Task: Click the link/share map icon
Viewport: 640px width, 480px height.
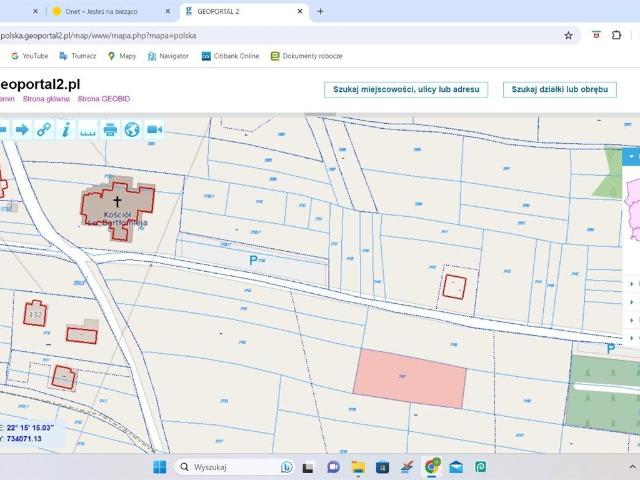Action: (43, 129)
